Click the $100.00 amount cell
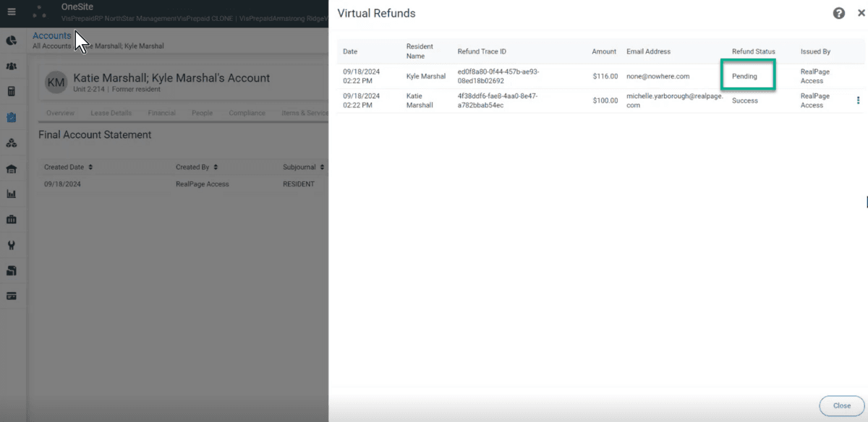Screen dimensions: 868x422 [x=605, y=100]
